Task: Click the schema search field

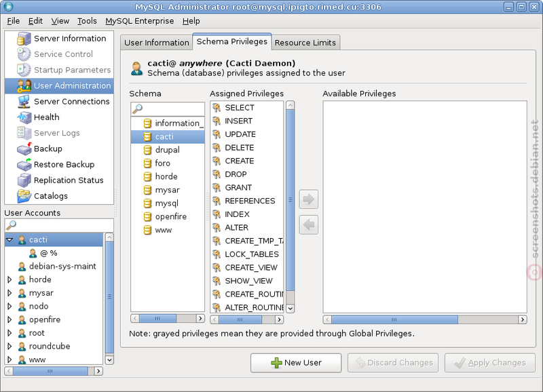Action: pyautogui.click(x=168, y=109)
